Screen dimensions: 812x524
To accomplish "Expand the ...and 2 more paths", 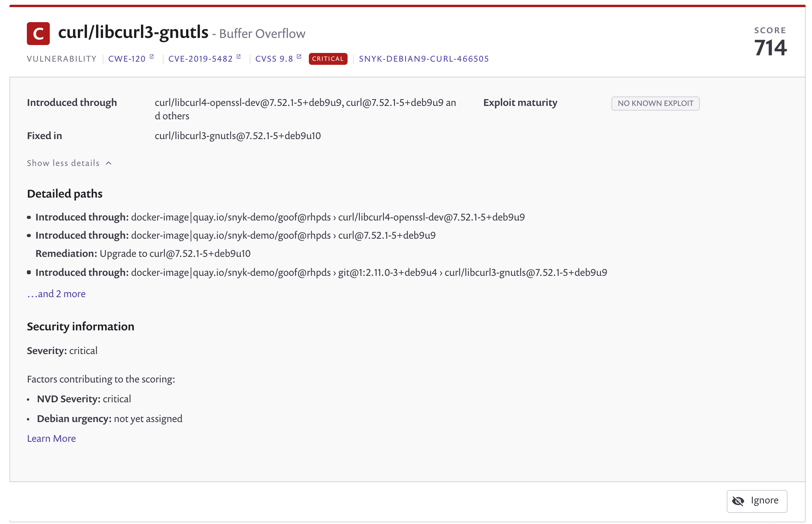I will (56, 294).
